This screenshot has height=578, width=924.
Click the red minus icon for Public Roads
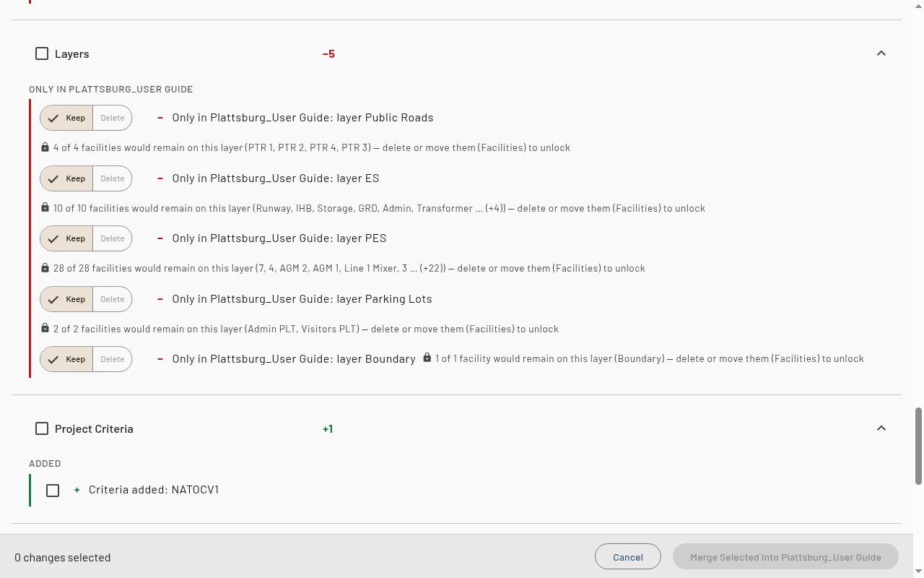coord(160,118)
